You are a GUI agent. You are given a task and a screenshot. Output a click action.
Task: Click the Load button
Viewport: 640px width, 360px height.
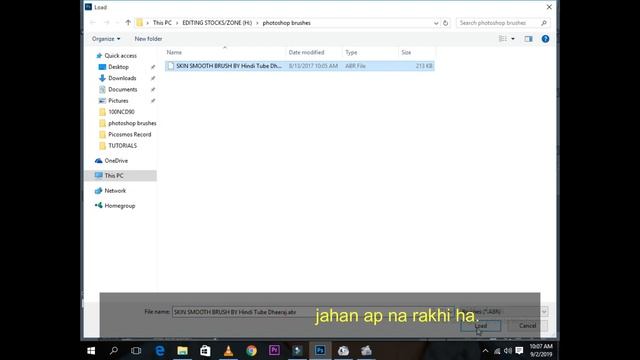[x=480, y=326]
